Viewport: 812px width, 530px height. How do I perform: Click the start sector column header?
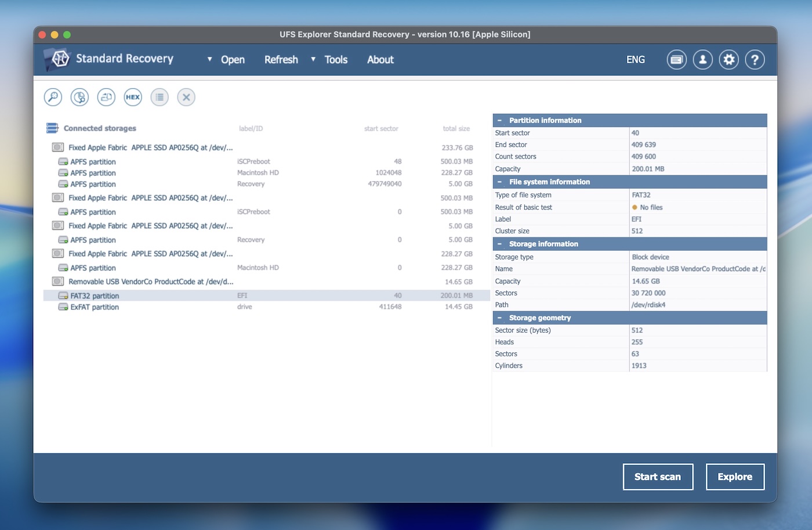pyautogui.click(x=381, y=128)
